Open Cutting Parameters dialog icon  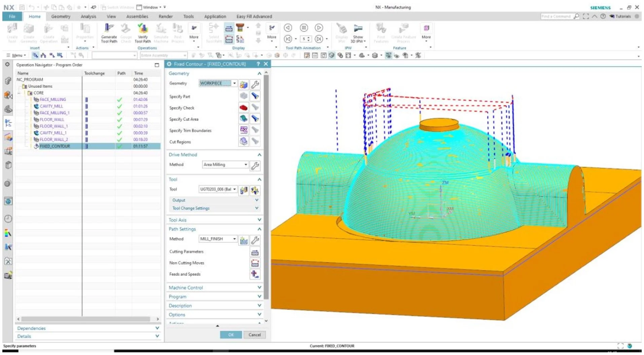[255, 252]
